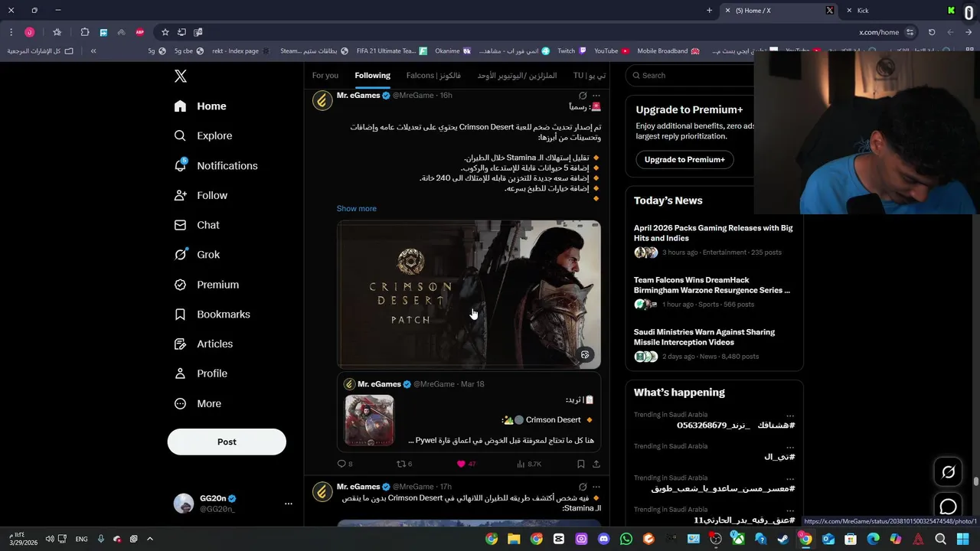The image size is (980, 551).
Task: Open Discord from the taskbar
Action: 604,539
